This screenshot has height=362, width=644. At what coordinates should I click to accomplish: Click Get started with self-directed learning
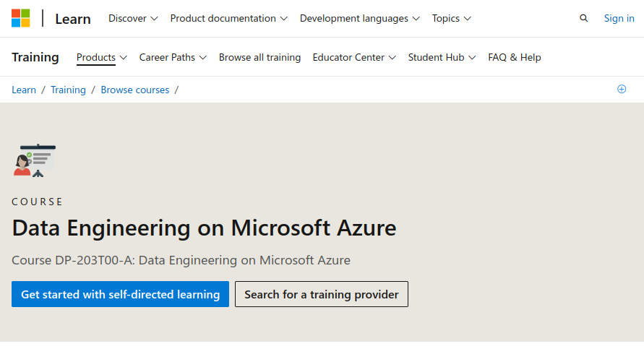click(120, 294)
